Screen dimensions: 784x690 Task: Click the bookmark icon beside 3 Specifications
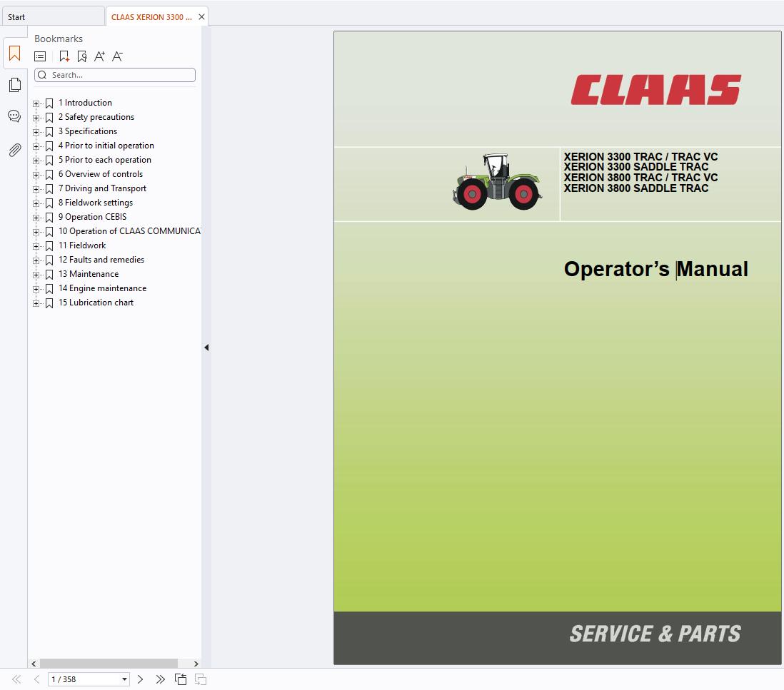pos(49,132)
